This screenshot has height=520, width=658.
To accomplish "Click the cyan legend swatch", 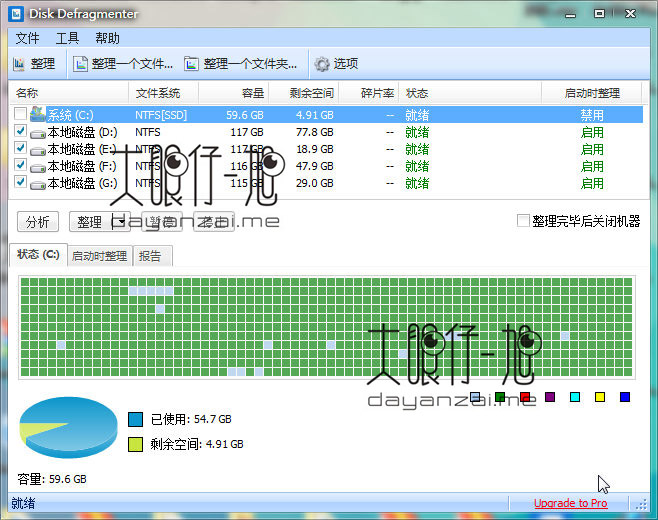I will tap(575, 397).
